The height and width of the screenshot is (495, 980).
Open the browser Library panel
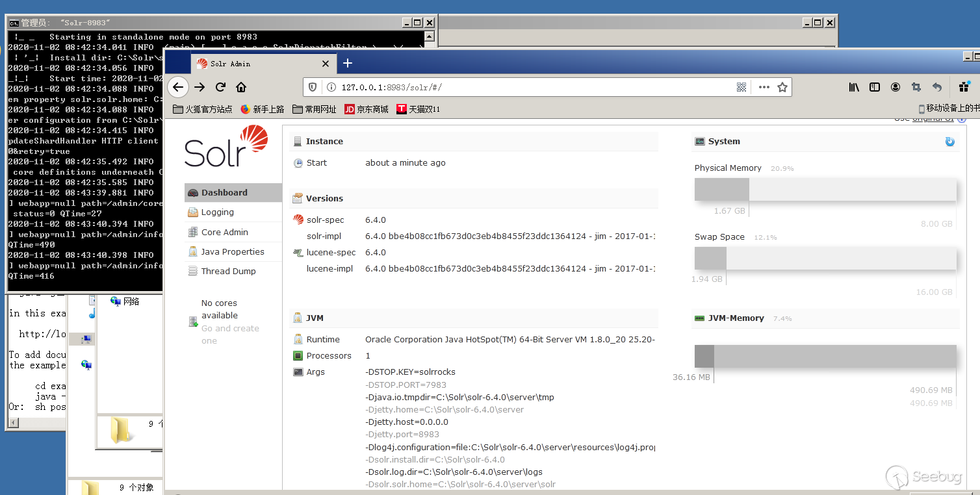(x=854, y=87)
